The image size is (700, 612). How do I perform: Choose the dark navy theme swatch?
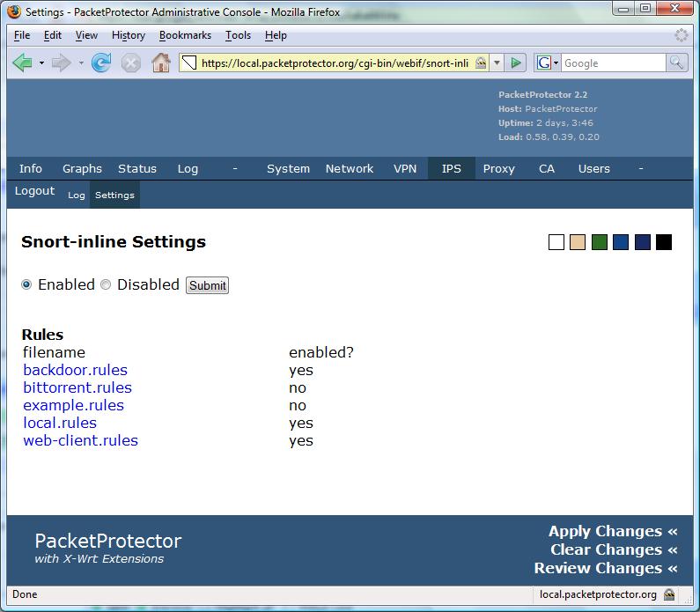coord(643,242)
